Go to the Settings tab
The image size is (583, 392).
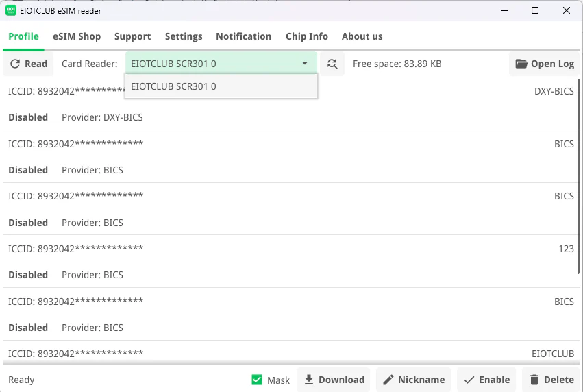pos(184,36)
